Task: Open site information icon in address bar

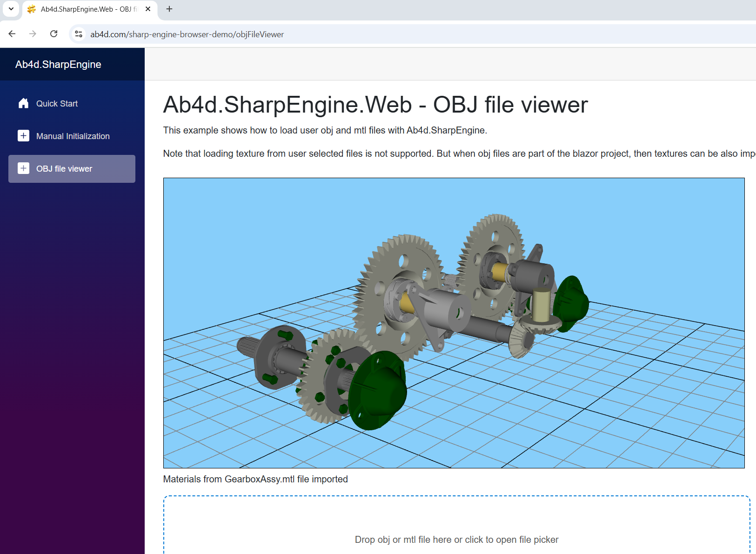Action: tap(79, 34)
